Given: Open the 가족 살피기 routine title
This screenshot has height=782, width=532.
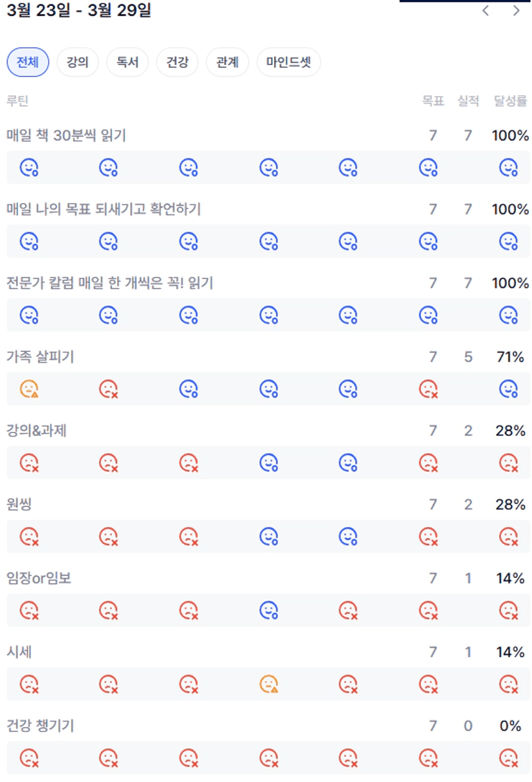Looking at the screenshot, I should pyautogui.click(x=40, y=357).
